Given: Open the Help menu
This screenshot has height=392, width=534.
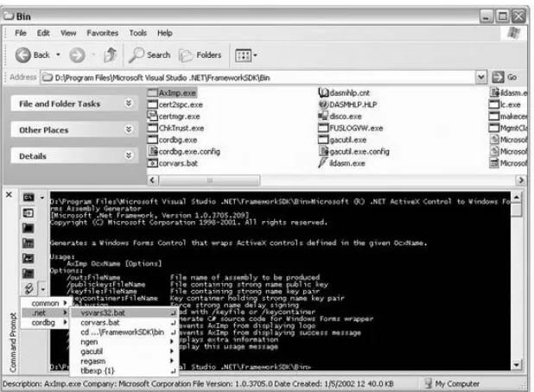Looking at the screenshot, I should coord(164,33).
